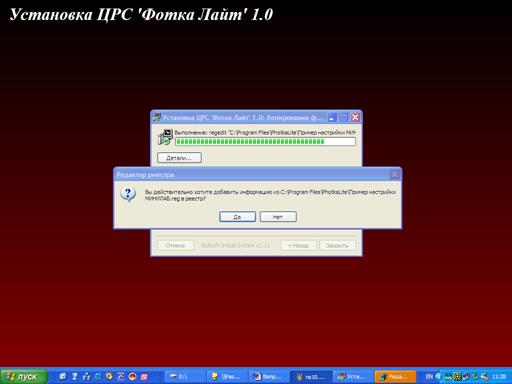Minimize the Установка ЦРС installer window
This screenshot has width=512, height=384.
(x=332, y=117)
